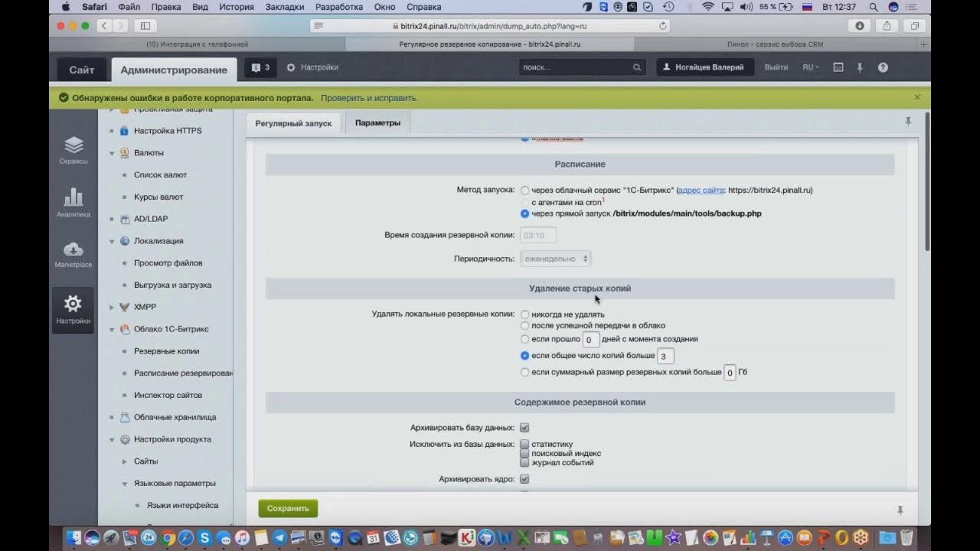This screenshot has height=551, width=980.
Task: Switch to Регулярный запуск tab
Action: tap(293, 123)
